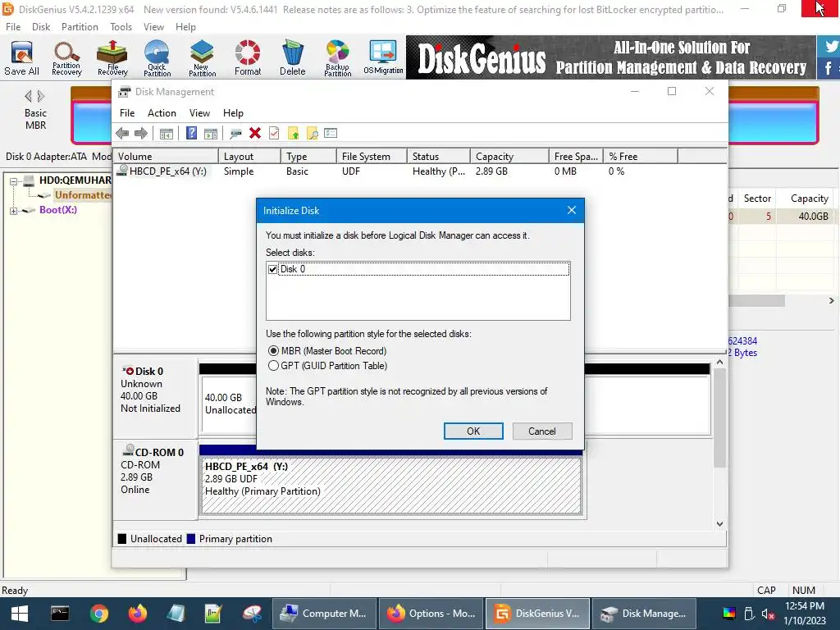Close the Initialize Disk dialog with X
The height and width of the screenshot is (630, 840).
coord(572,211)
